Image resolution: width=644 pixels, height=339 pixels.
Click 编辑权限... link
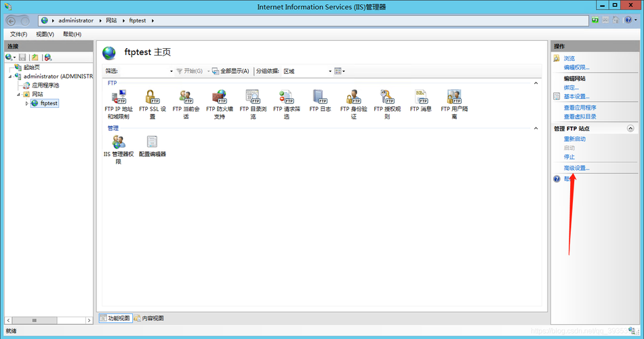click(576, 67)
